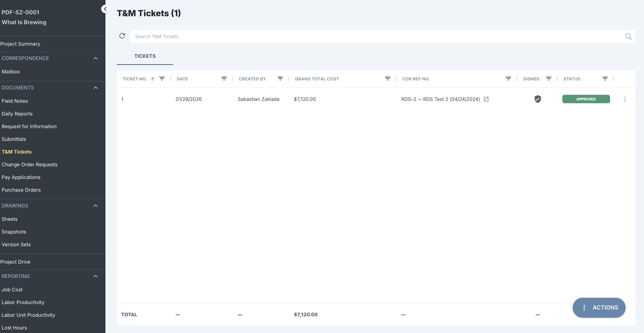The image size is (644, 333).
Task: Go to Daily Reports
Action: tap(17, 114)
